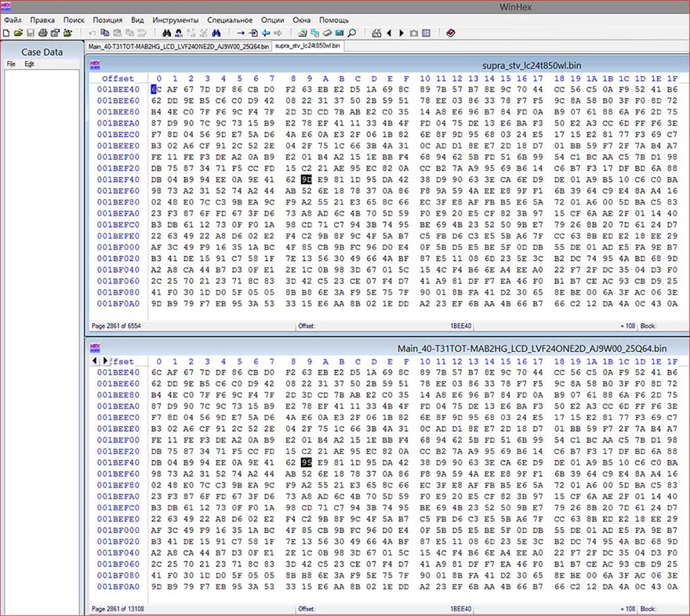Click the Go To Offset arrow icon

tap(241, 33)
